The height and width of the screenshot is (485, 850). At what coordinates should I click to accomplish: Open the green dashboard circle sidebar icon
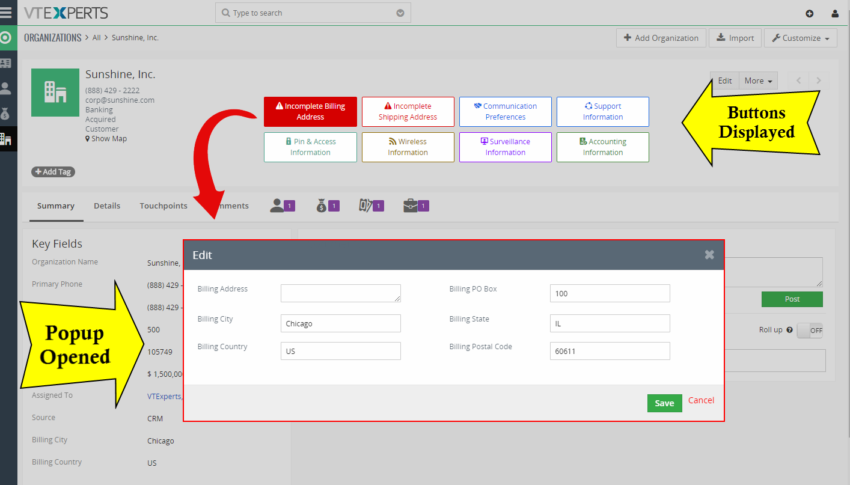[x=6, y=38]
